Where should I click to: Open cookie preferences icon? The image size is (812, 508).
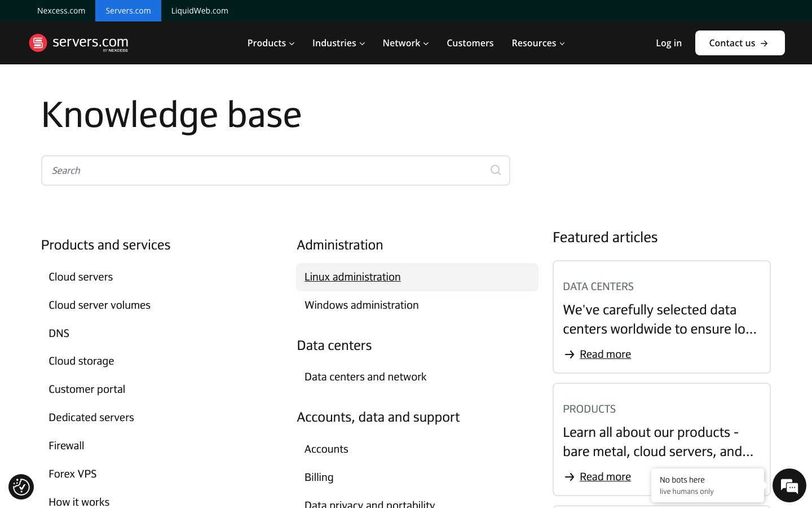21,487
